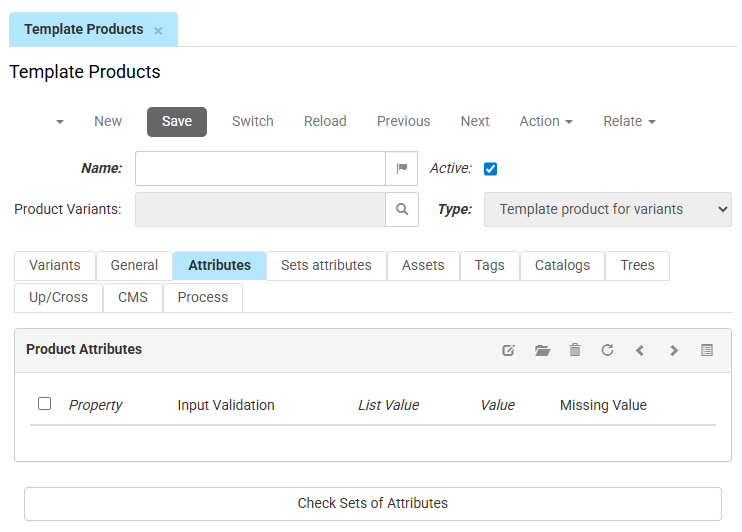The width and height of the screenshot is (742, 532).
Task: Go to next page with right chevron
Action: 674,350
